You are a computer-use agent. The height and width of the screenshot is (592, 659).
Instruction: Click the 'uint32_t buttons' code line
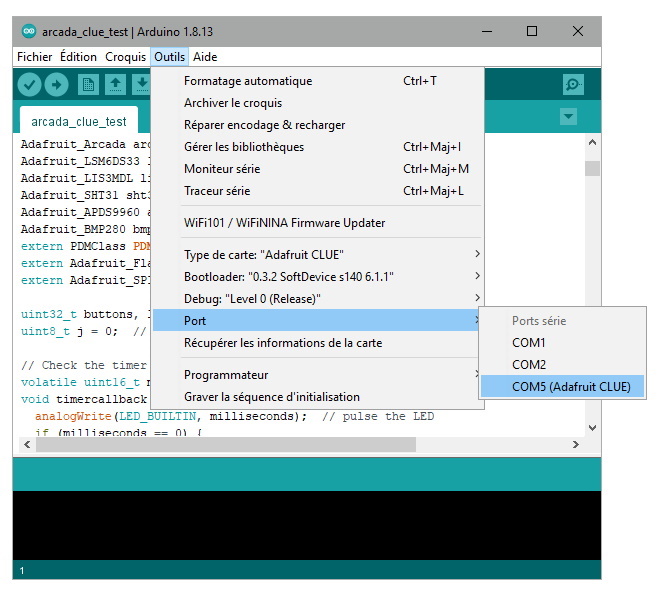tap(86, 314)
